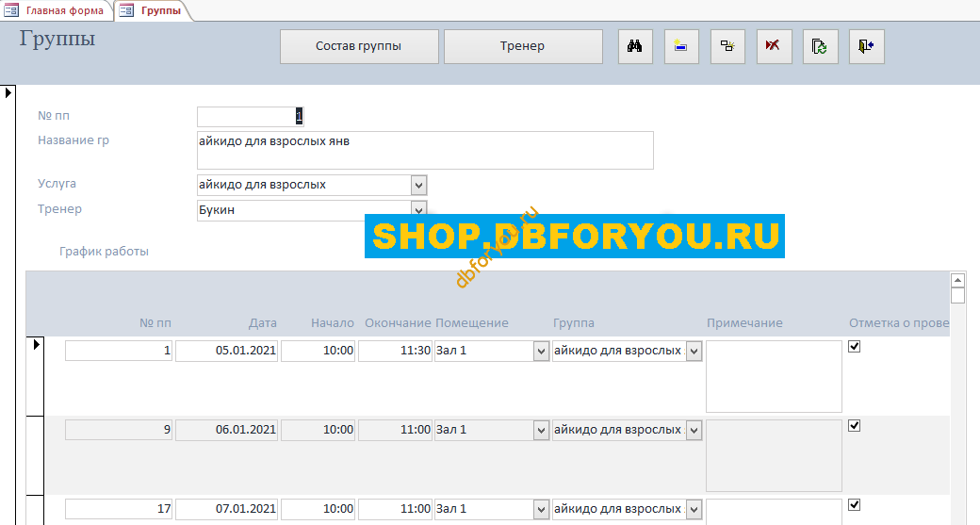Expand the Услуга dropdown
Screen dimensions: 980x525
point(418,185)
